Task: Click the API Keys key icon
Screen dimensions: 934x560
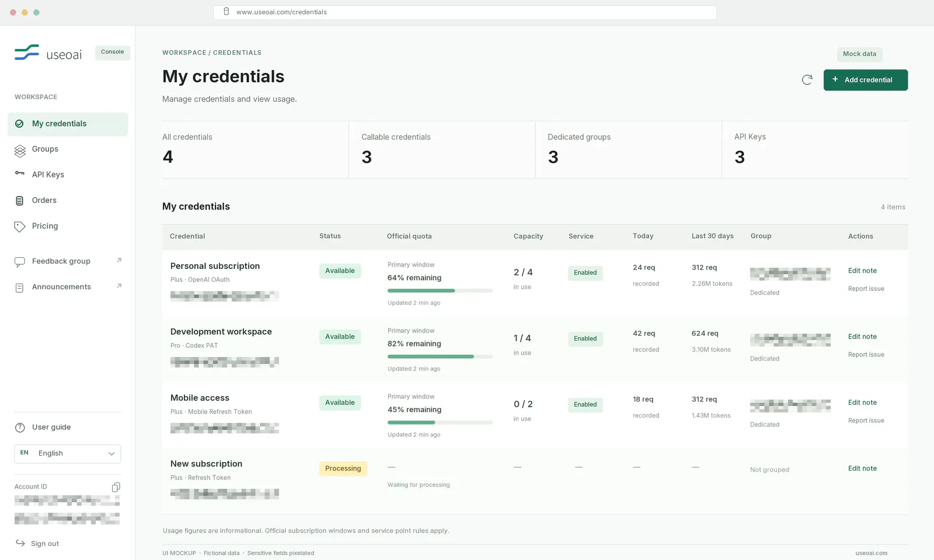Action: click(x=20, y=173)
